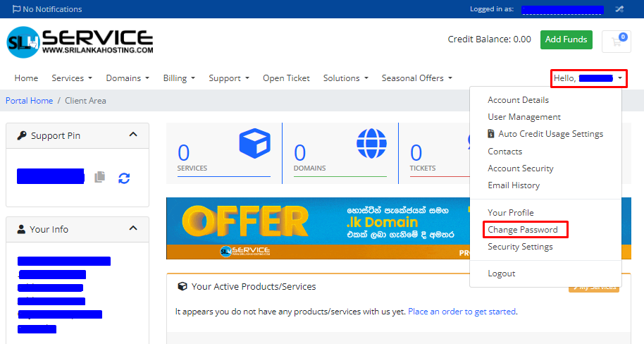Collapse the Your Info panel
Viewport: 644px width, 344px height.
click(x=133, y=228)
